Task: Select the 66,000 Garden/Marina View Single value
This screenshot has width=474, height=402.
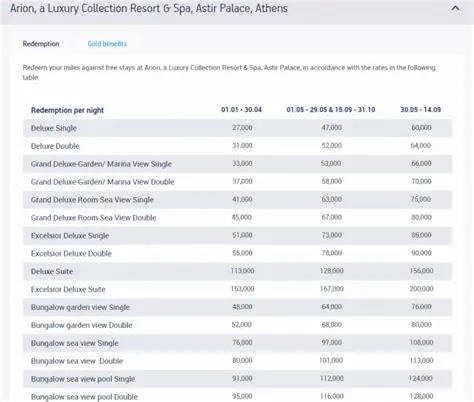Action: tap(421, 164)
